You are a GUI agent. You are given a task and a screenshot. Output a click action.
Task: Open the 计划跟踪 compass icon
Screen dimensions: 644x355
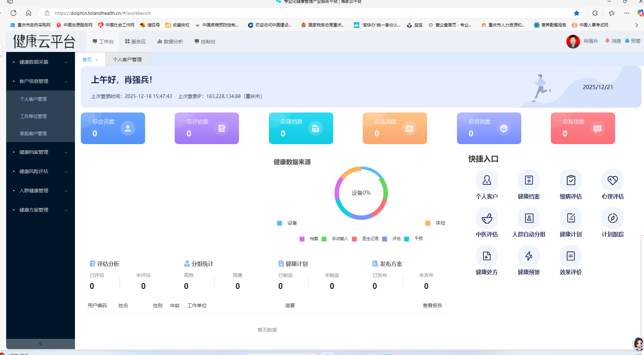pyautogui.click(x=612, y=218)
